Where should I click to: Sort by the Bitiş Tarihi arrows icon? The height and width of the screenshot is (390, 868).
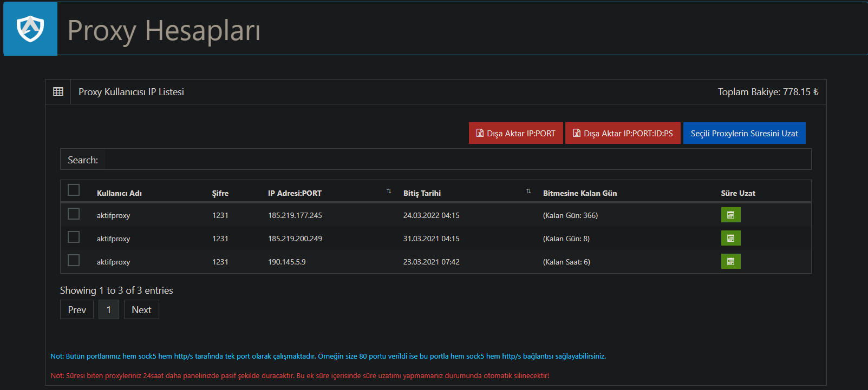coord(528,191)
